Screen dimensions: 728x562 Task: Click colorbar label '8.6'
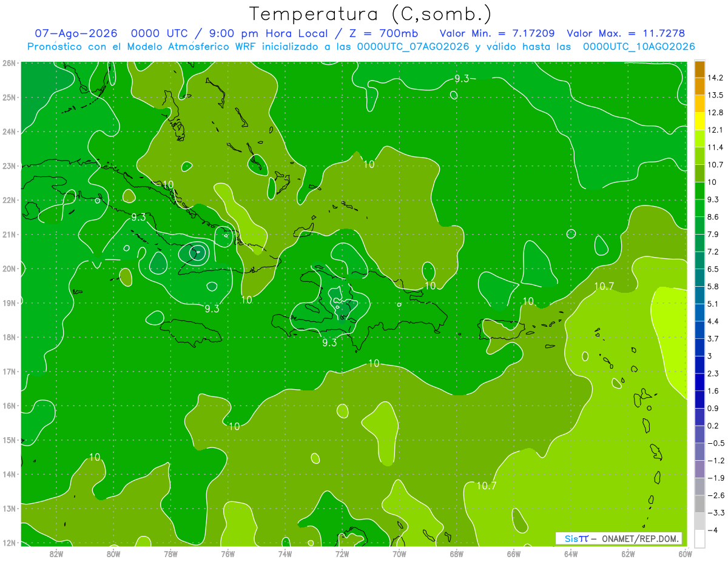(713, 216)
